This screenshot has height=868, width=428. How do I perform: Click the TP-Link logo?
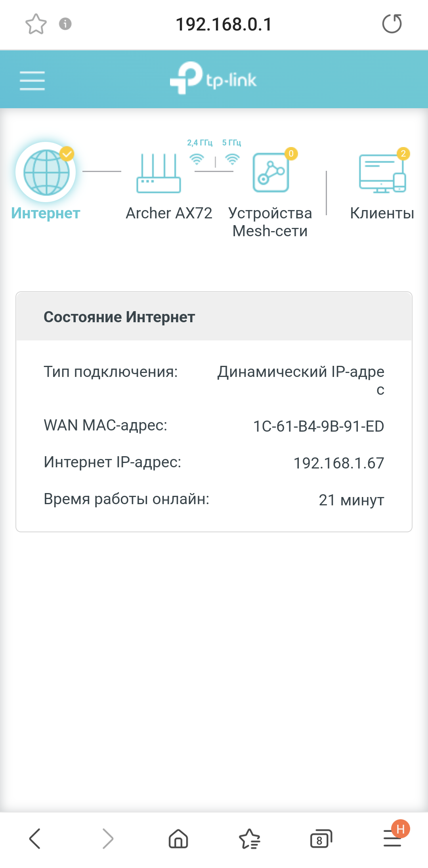click(214, 78)
